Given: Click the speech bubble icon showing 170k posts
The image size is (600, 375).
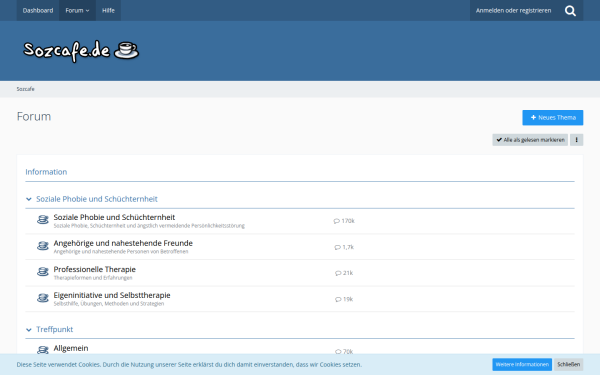Looking at the screenshot, I should pos(336,221).
